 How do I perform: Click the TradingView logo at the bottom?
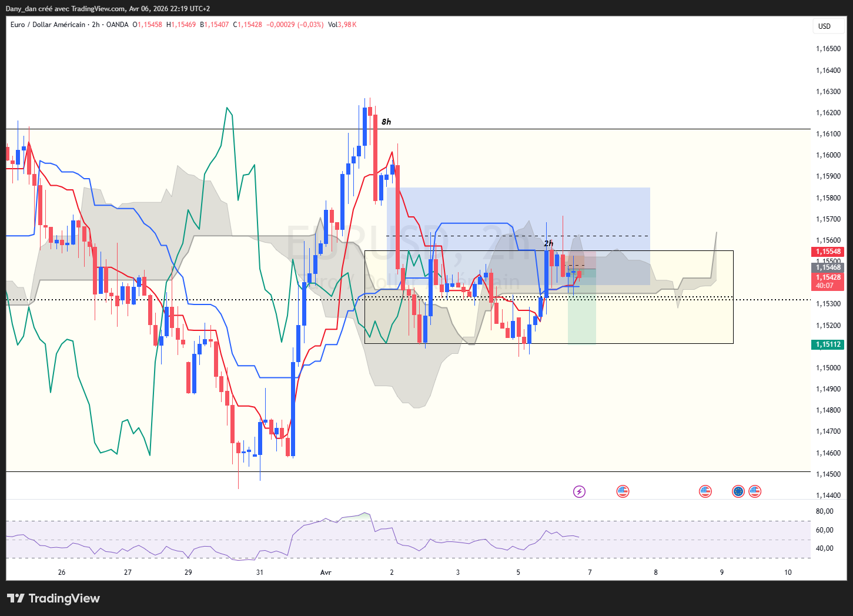pos(53,598)
